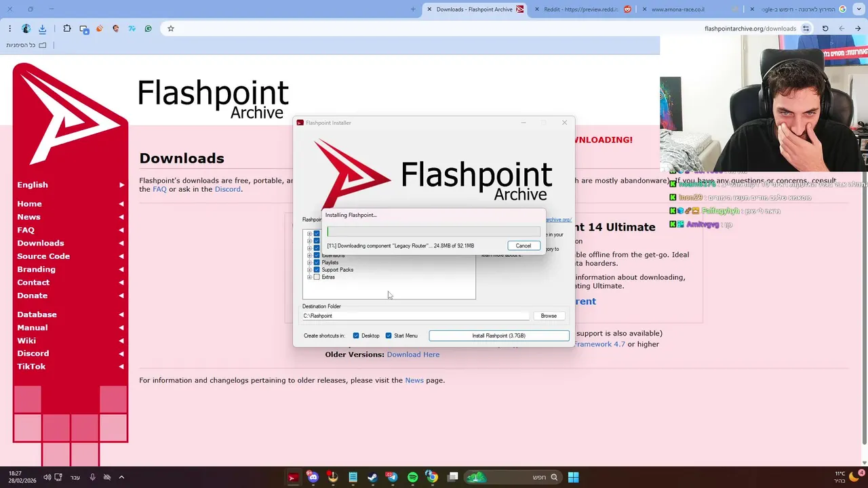Screen dimensions: 868x488
Task: Click the microphone icon in system tray
Action: point(92,477)
